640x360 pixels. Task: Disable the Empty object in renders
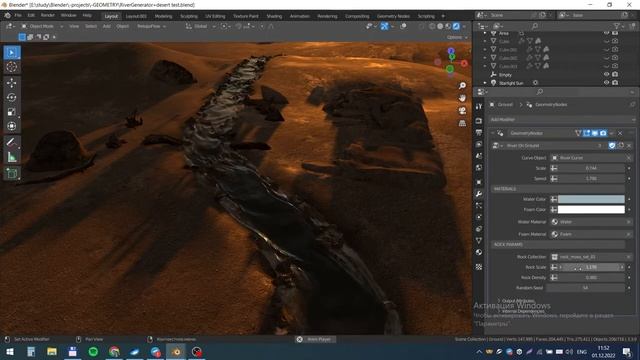(615, 74)
